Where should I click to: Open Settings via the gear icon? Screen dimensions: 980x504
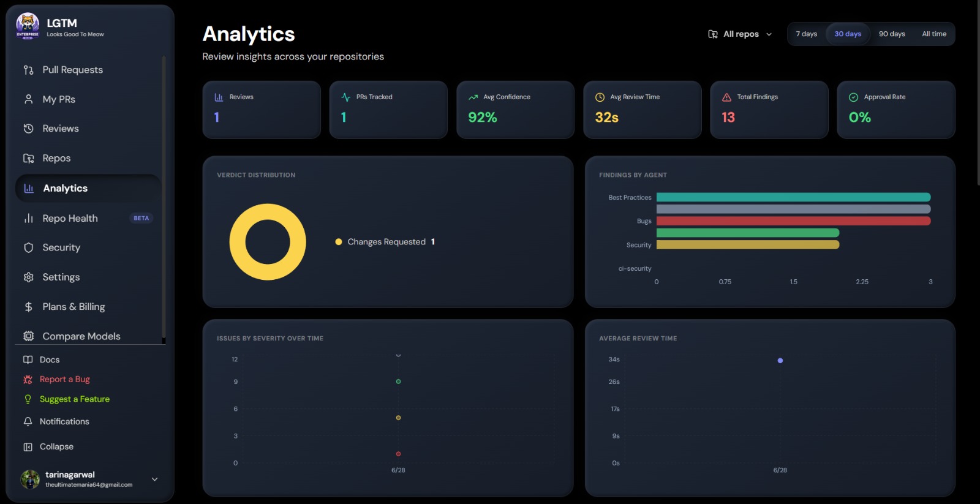click(x=28, y=277)
